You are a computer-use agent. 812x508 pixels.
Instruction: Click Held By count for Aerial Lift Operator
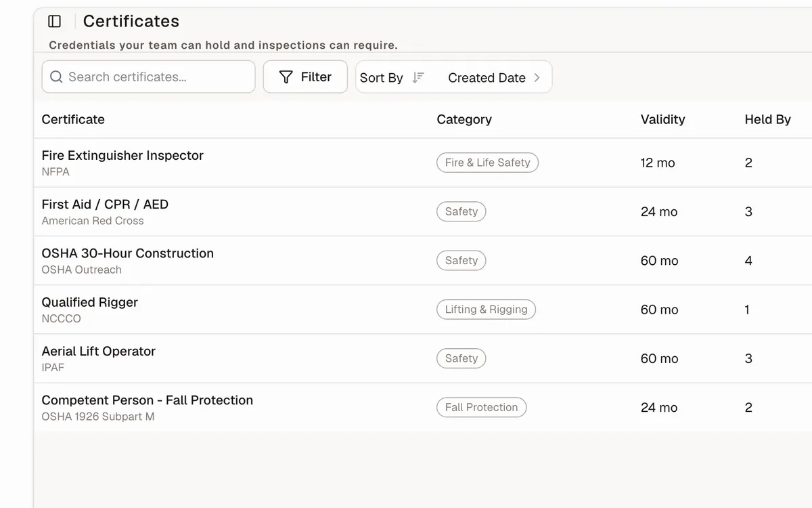748,358
